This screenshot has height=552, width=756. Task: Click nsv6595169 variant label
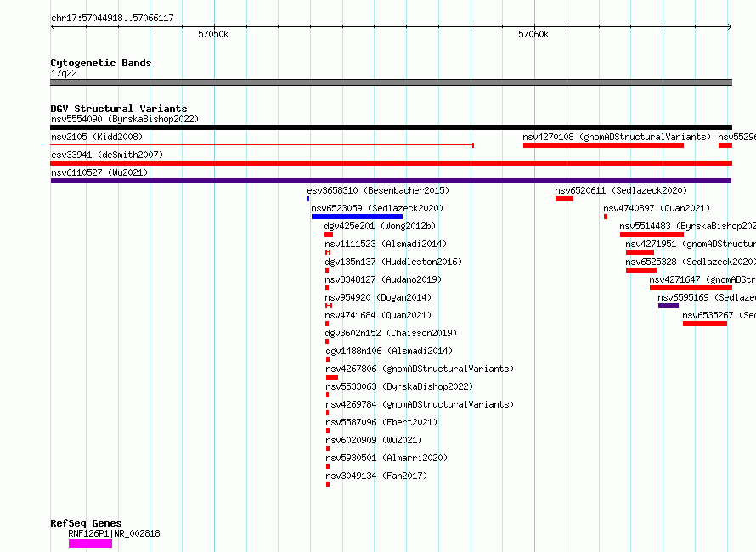(x=707, y=297)
